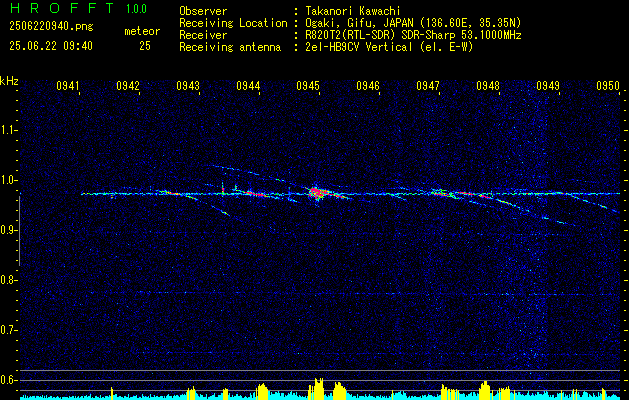
Task: Click the 0942 time marker
Action: tap(128, 86)
